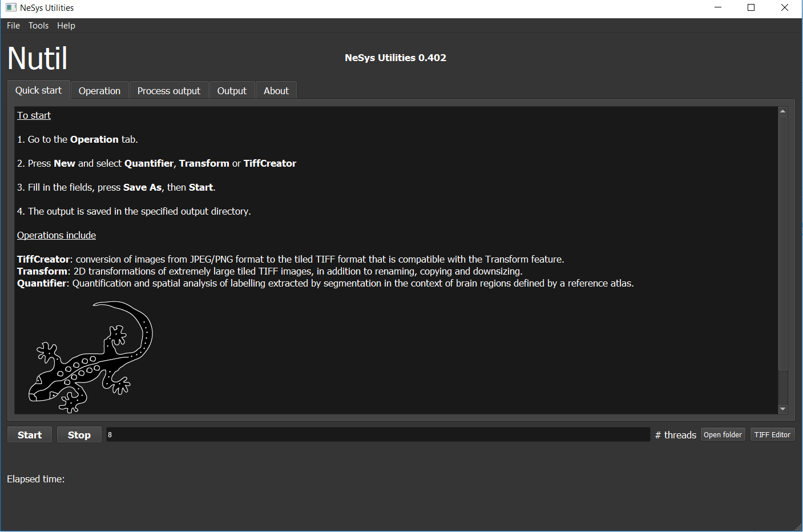Screen dimensions: 803x532
Task: Click the gecko lizard logo image
Action: point(91,357)
